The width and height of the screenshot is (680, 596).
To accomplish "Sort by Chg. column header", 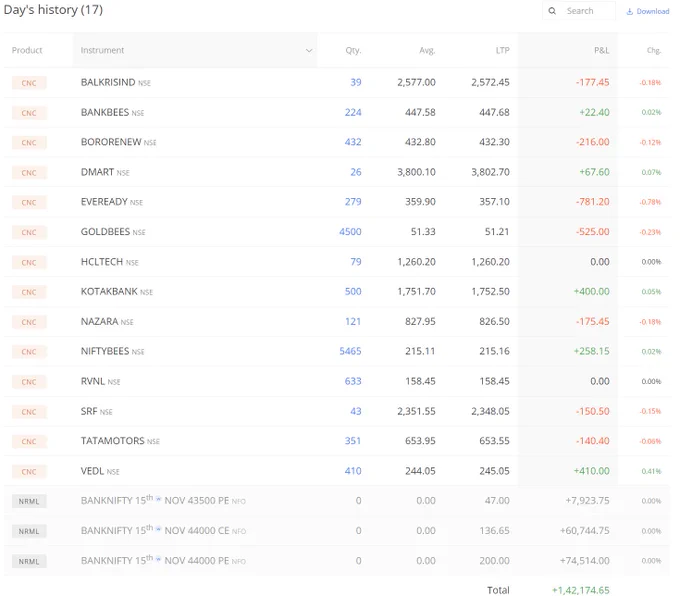I will point(654,50).
